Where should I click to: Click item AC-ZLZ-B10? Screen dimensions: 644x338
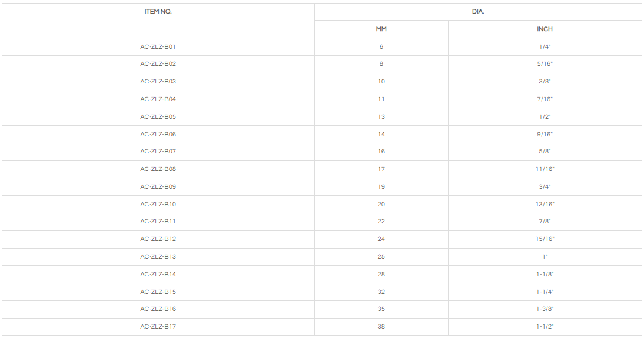158,204
